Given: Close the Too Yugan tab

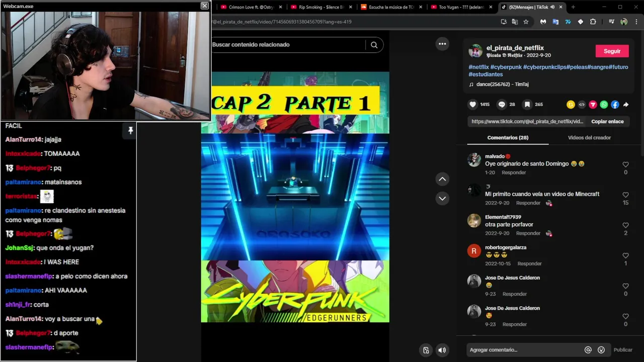Looking at the screenshot, I should click(491, 7).
